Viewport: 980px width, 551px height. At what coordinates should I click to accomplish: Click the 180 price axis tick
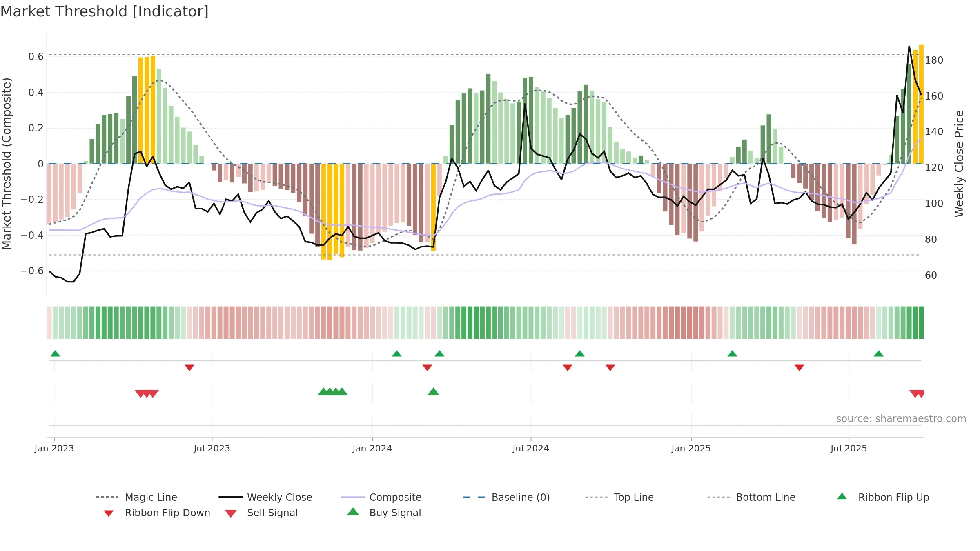tap(934, 60)
